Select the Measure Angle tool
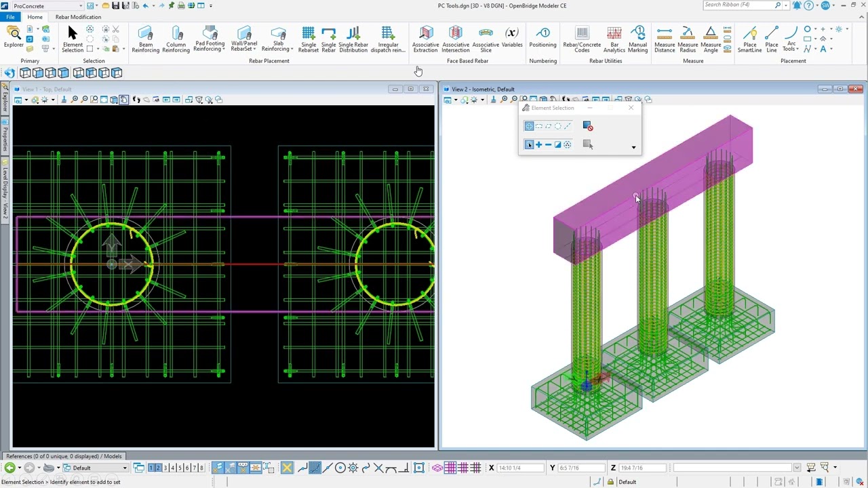This screenshot has height=488, width=868. 711,39
